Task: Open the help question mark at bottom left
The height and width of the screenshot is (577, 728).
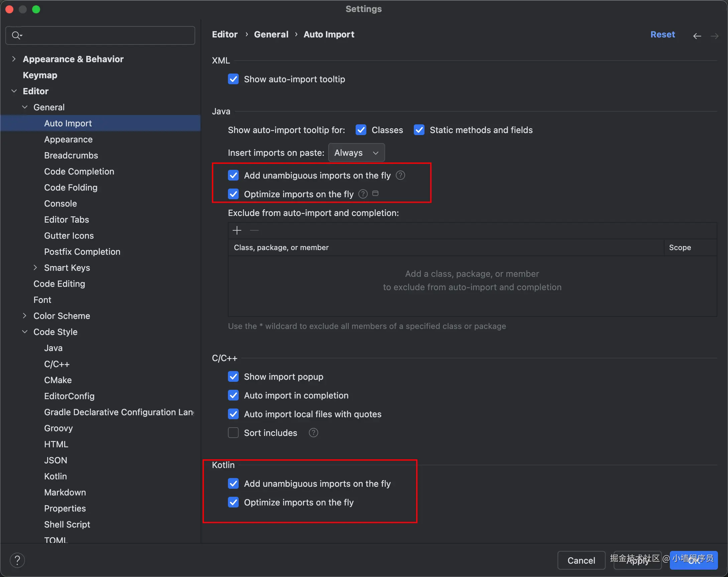Action: tap(17, 560)
